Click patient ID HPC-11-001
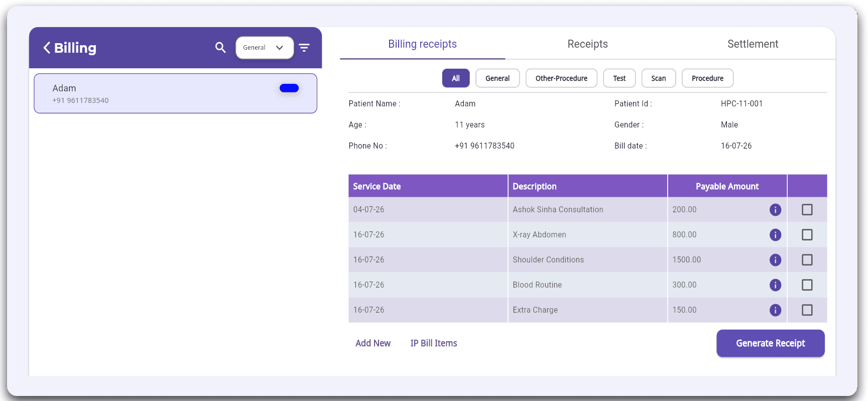The image size is (868, 401). (x=741, y=104)
